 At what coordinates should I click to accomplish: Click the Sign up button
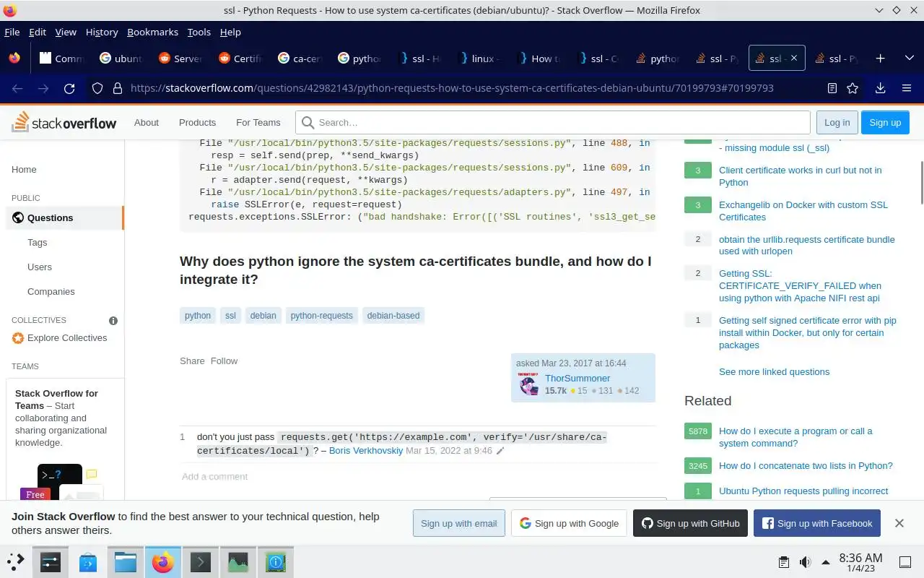[x=885, y=122]
